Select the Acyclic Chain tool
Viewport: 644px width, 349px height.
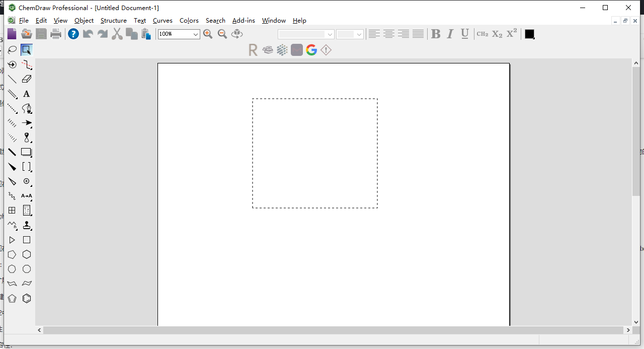pos(12,225)
